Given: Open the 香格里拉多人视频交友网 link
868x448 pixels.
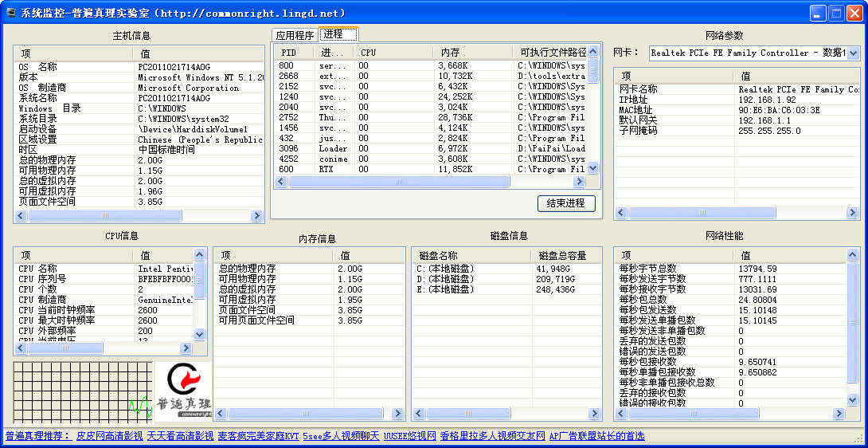Looking at the screenshot, I should point(493,436).
